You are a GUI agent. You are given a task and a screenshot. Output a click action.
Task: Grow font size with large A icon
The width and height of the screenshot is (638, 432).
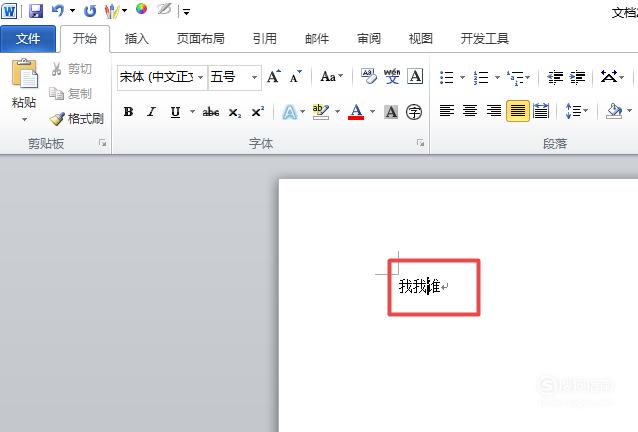tap(274, 76)
